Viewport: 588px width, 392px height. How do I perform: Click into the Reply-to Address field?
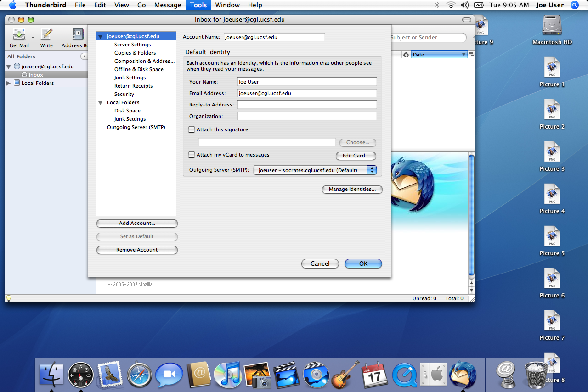307,105
